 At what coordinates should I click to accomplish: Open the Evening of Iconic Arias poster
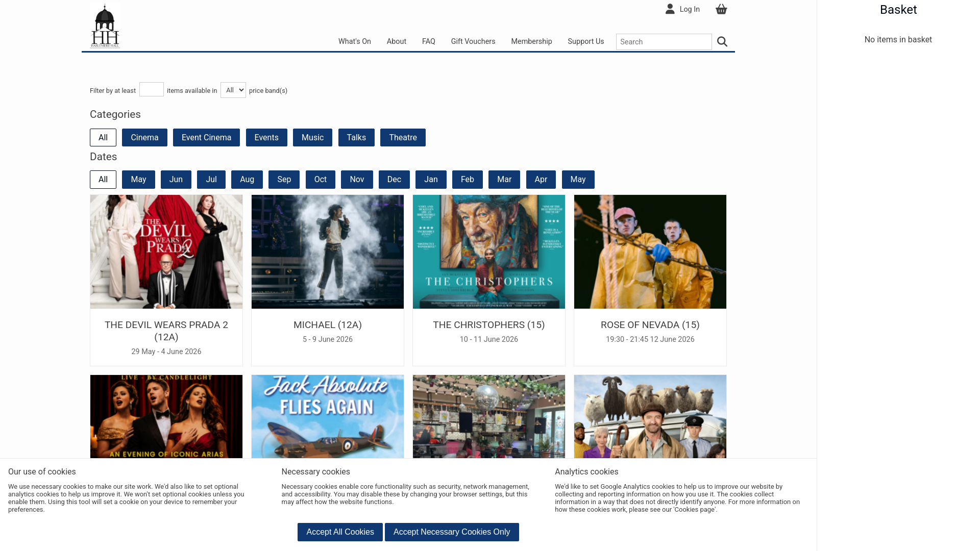click(166, 417)
